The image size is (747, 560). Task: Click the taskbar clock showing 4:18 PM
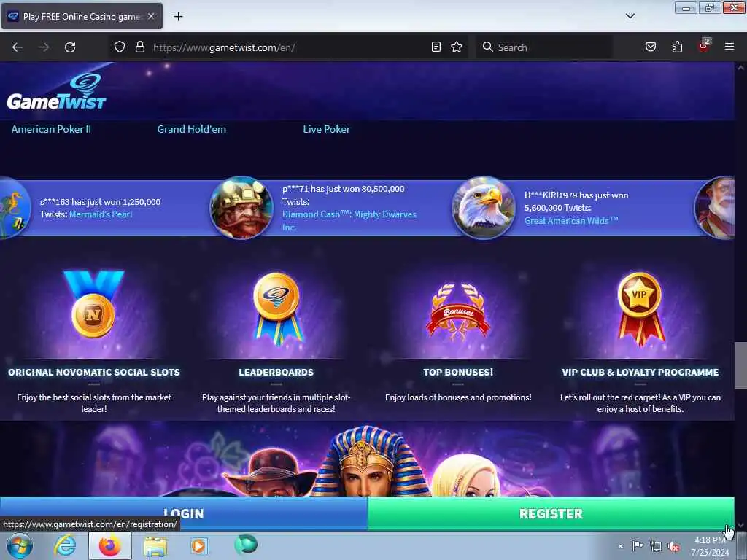click(710, 546)
